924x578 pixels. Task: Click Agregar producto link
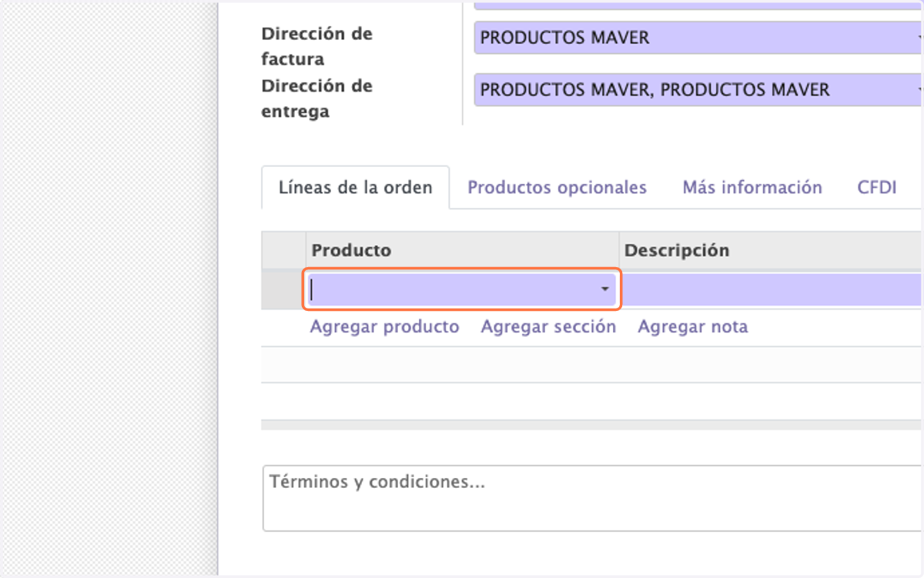point(385,327)
